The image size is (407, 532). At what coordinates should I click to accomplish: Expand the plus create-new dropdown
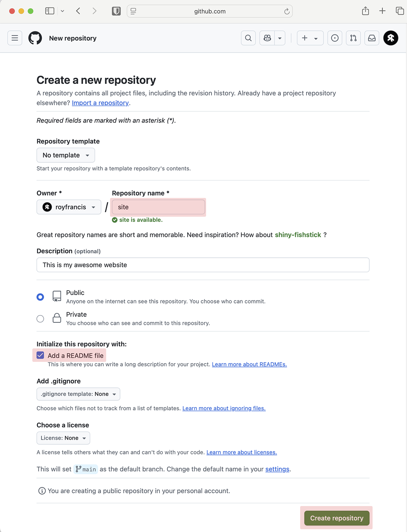[x=310, y=38]
